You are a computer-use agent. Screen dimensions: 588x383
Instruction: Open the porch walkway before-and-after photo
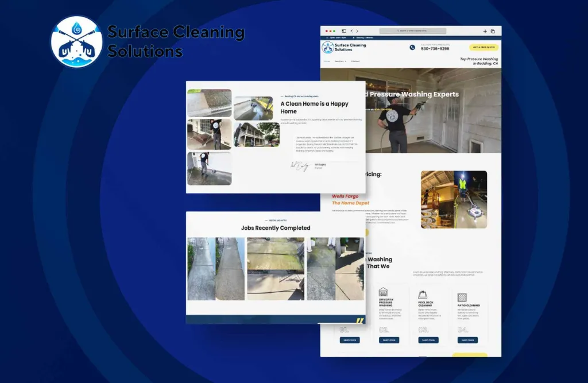(335, 269)
